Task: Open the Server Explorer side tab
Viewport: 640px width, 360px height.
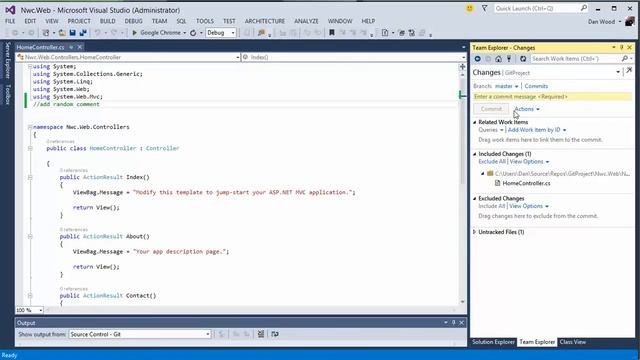Action: (7, 60)
